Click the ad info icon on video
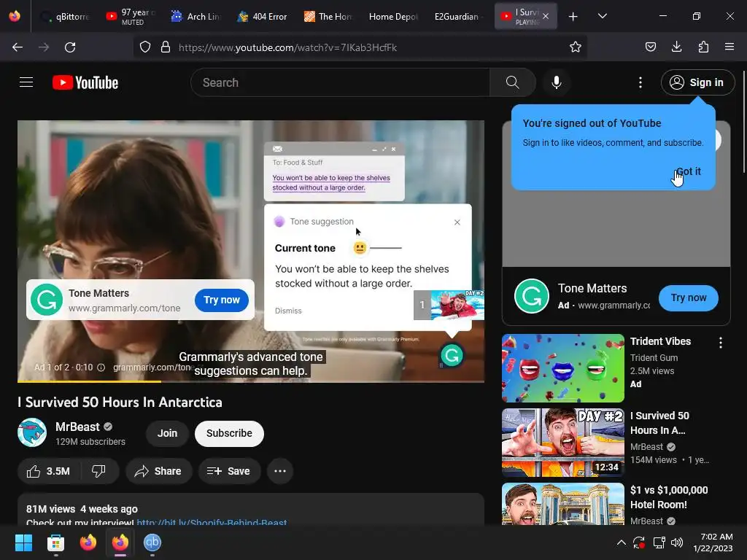This screenshot has height=560, width=747. pos(101,367)
